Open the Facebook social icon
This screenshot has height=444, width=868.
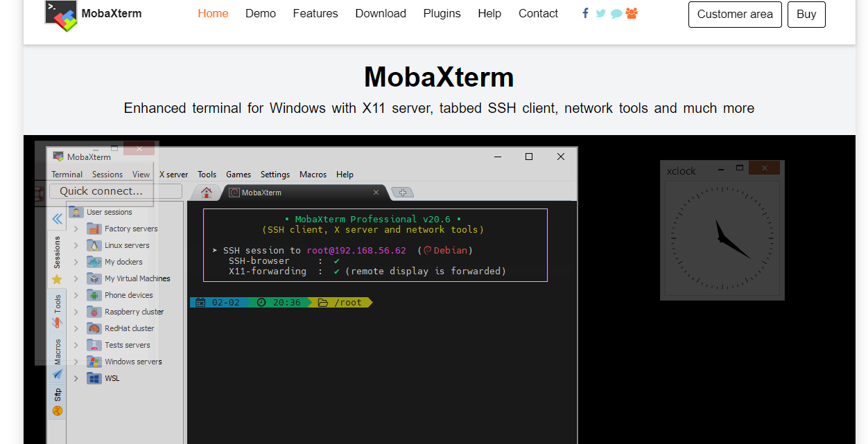pos(586,13)
